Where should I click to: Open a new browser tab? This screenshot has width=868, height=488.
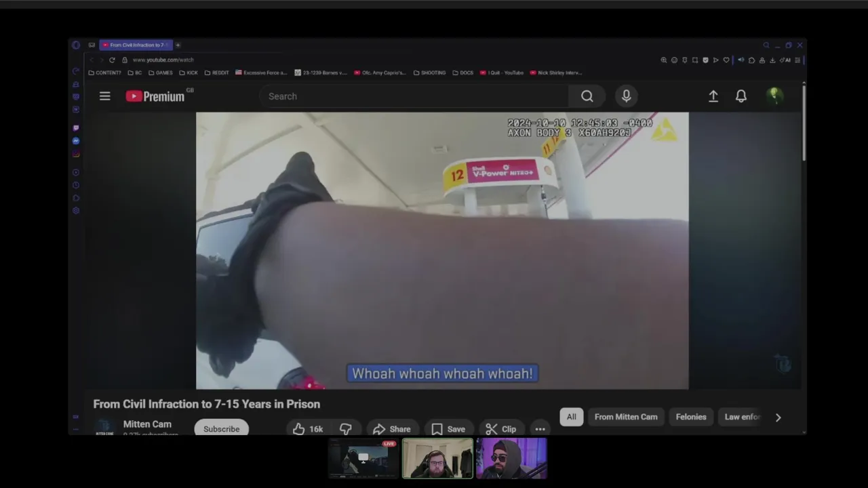pos(178,45)
